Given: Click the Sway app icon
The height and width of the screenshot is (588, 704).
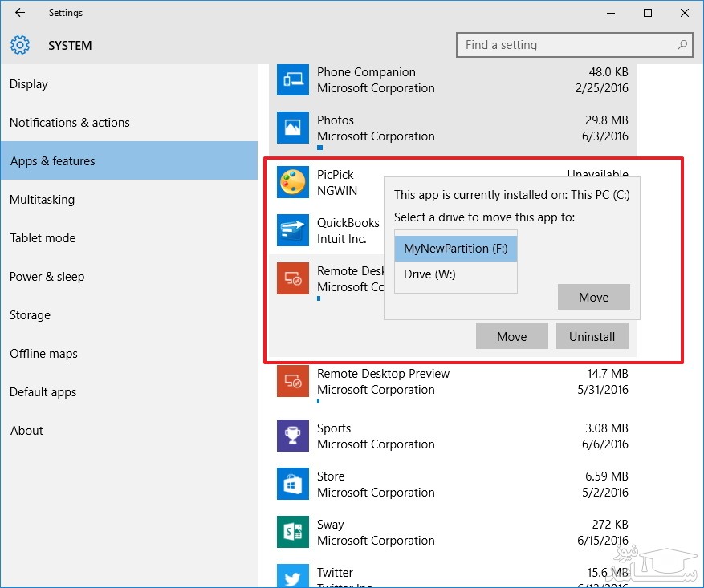Looking at the screenshot, I should pos(292,532).
